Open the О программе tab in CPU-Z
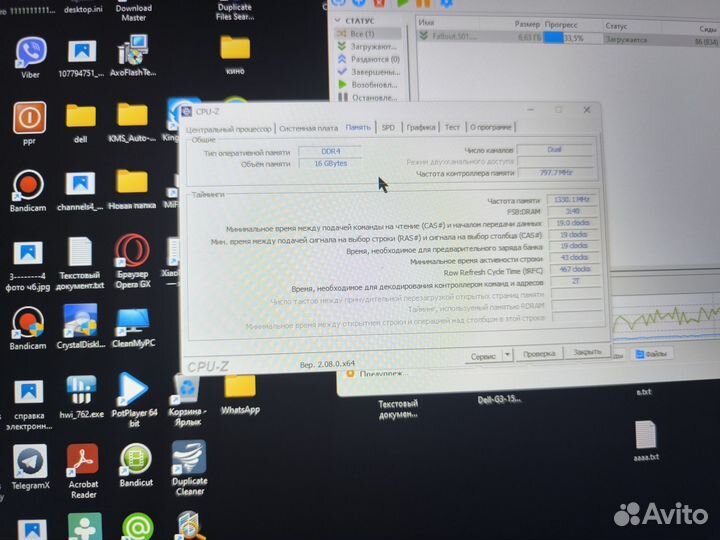 point(490,127)
